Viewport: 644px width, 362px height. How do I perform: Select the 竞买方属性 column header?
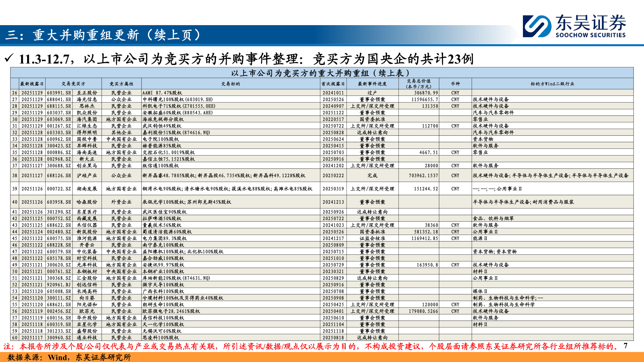point(121,84)
